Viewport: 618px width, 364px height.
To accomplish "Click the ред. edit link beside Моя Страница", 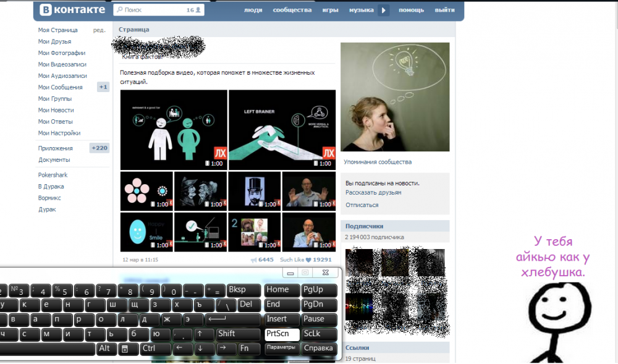I will 99,30.
